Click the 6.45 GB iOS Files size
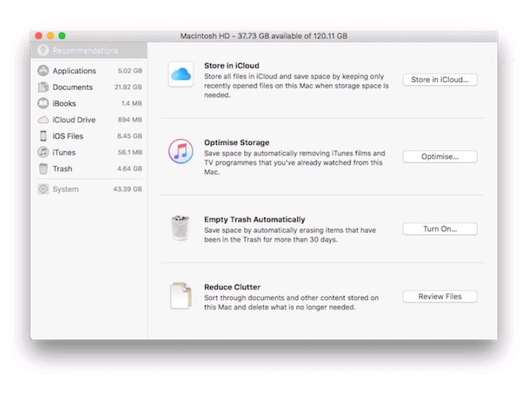The height and width of the screenshot is (398, 532). (130, 136)
